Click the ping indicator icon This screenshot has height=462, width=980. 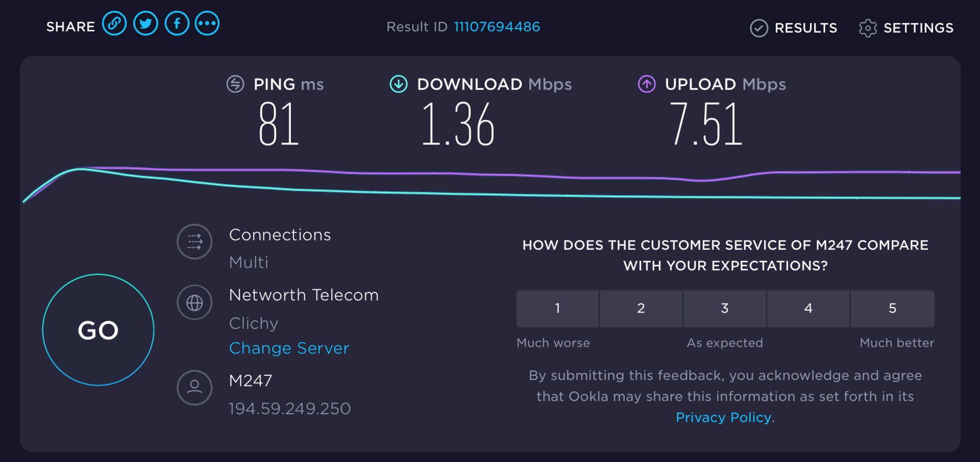pos(235,84)
